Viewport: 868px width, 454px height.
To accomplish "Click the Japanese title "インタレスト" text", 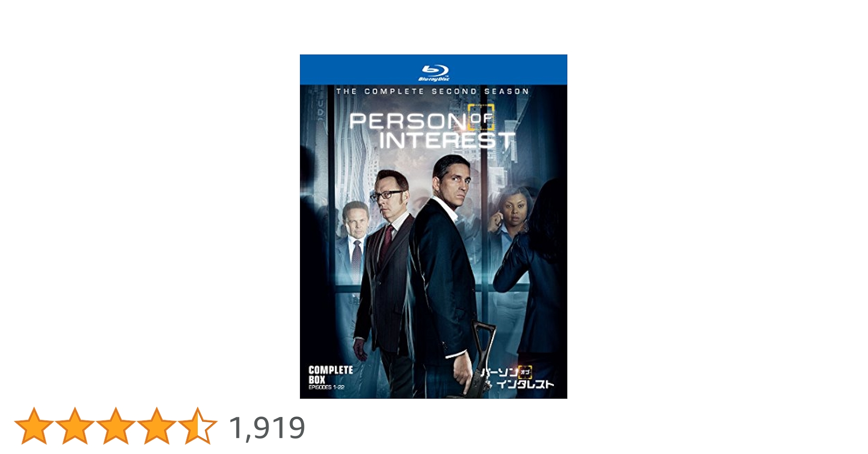I will (525, 384).
